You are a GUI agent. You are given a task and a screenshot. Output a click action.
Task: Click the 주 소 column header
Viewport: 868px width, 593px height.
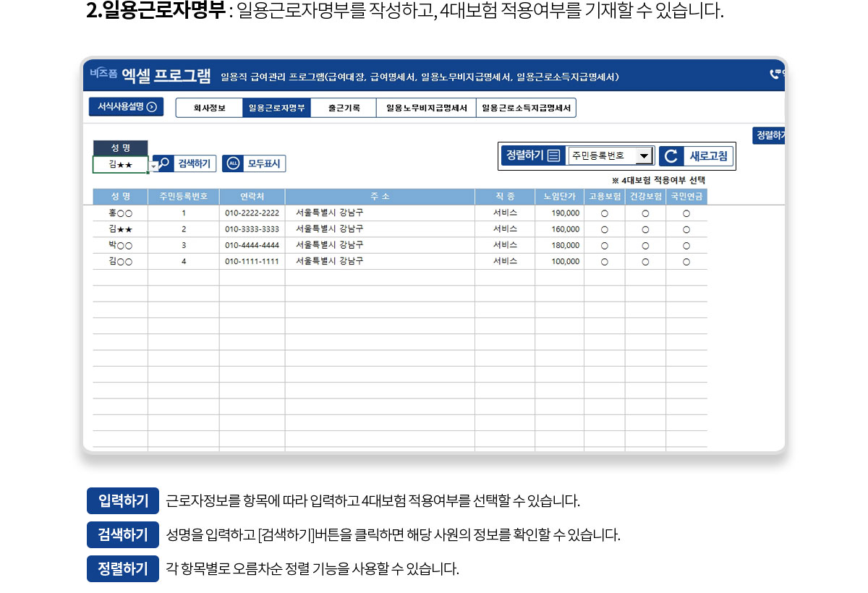point(380,197)
